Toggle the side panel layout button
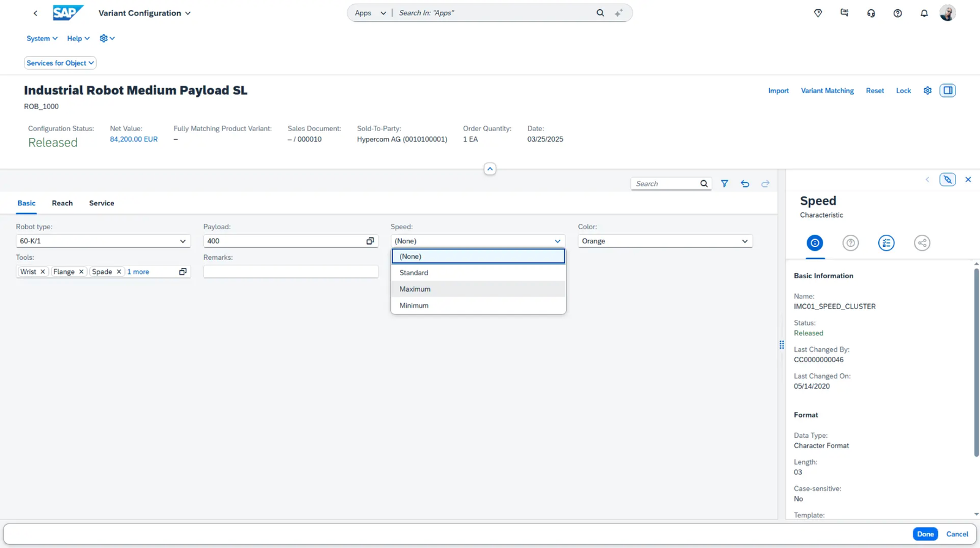The width and height of the screenshot is (980, 548). tap(948, 90)
